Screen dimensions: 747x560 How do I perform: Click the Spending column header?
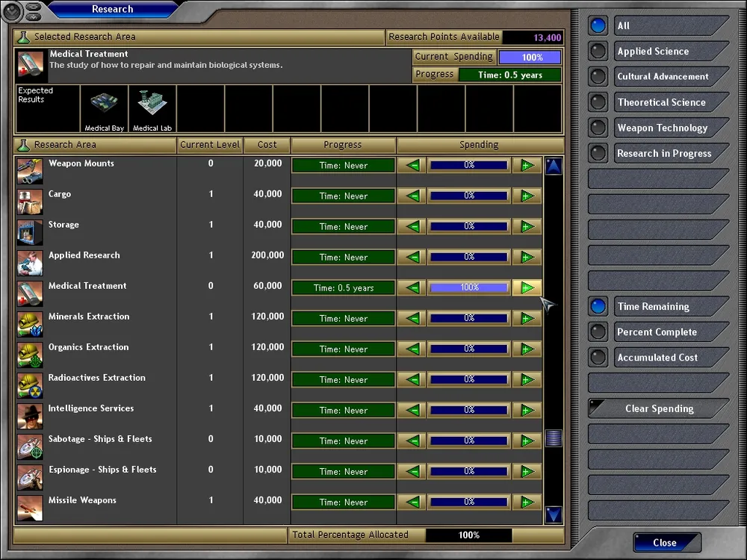tap(479, 145)
